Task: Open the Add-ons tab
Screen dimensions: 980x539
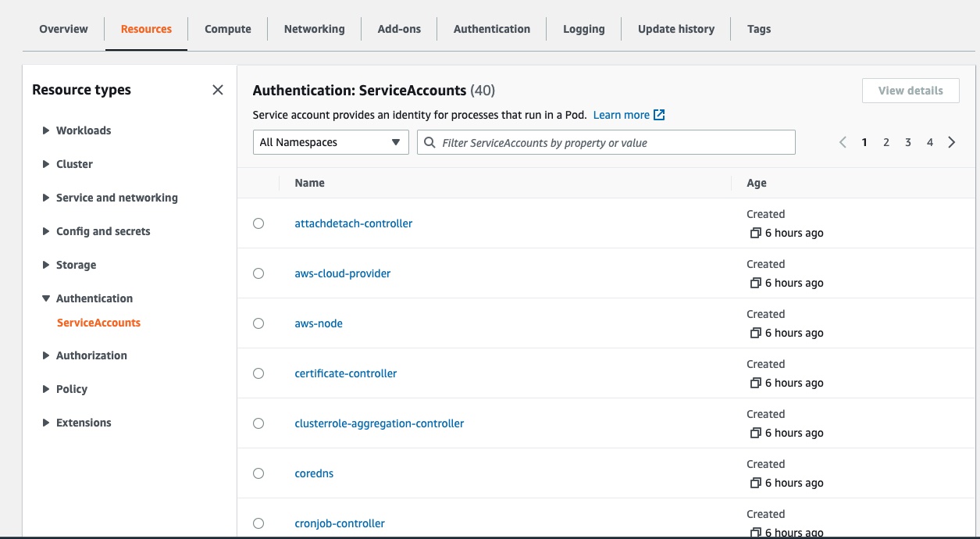Action: (x=399, y=29)
